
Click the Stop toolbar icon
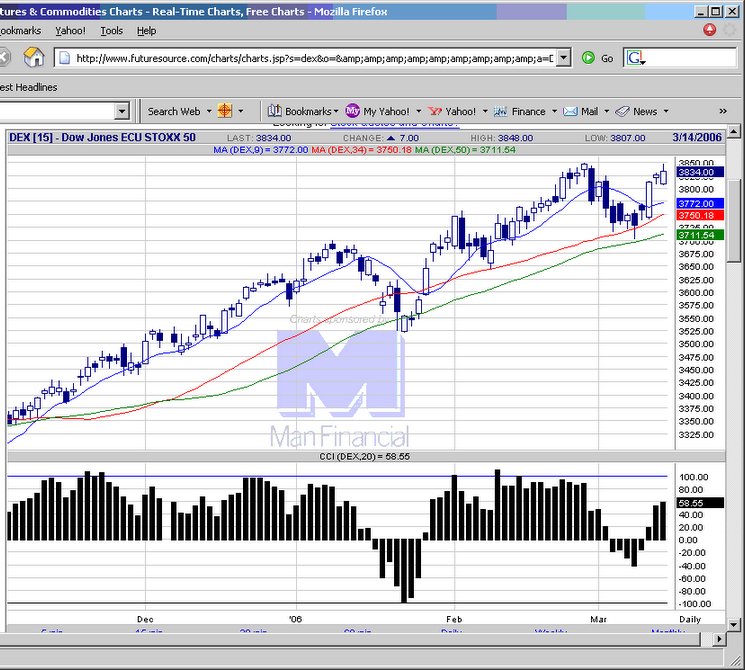tap(4, 57)
